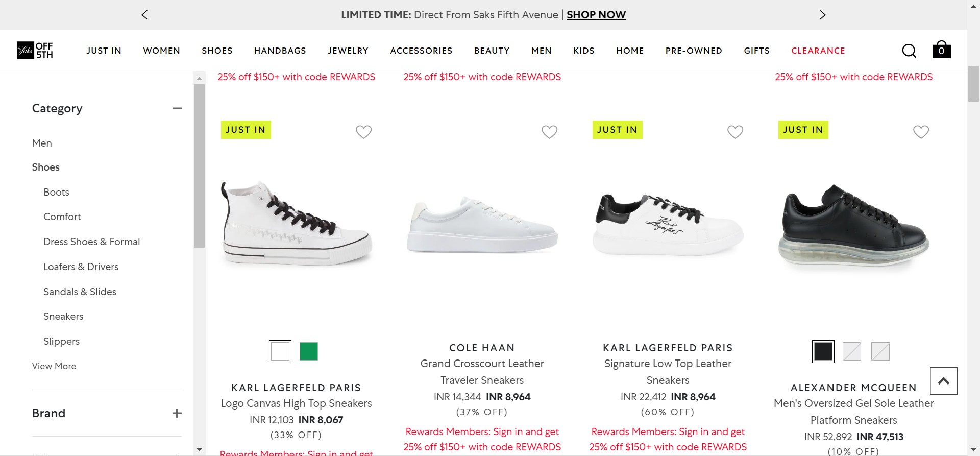Click View More under shoe categories
This screenshot has height=456, width=980.
click(x=54, y=366)
